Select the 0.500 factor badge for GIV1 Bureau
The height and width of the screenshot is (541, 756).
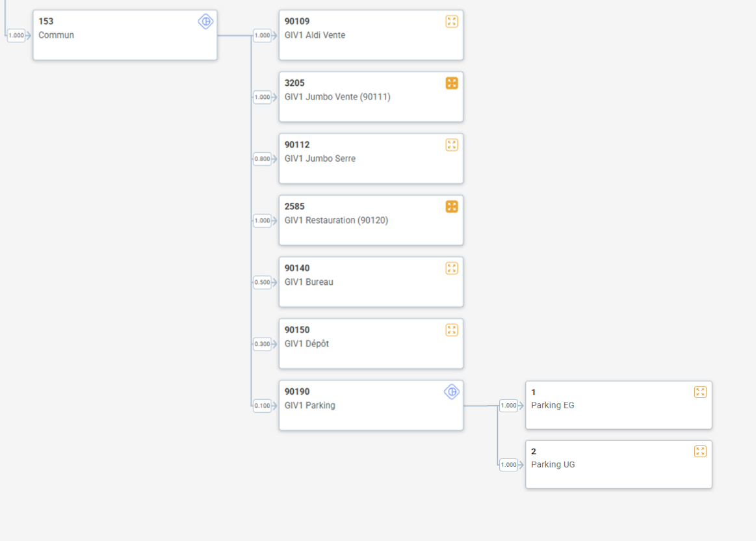[262, 282]
